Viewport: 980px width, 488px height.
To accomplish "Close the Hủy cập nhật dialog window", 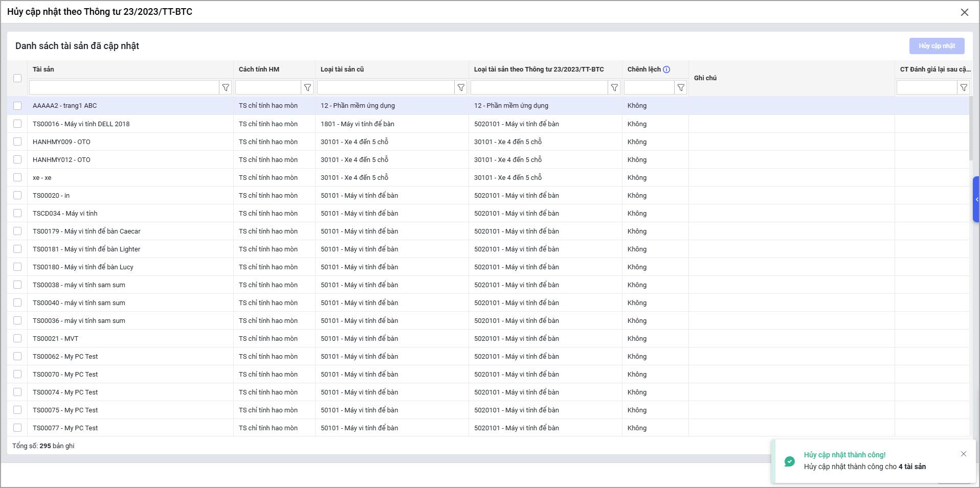I will point(964,12).
